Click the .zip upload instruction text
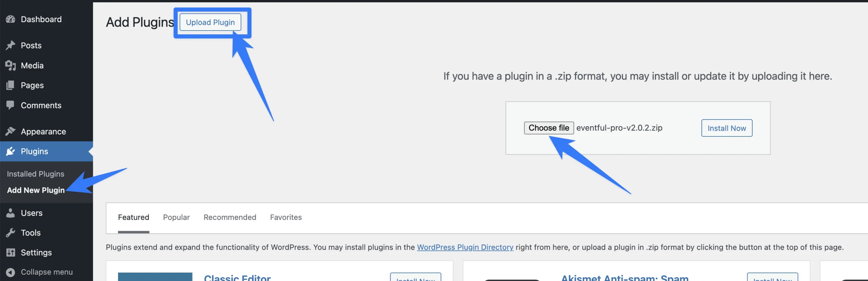The width and height of the screenshot is (868, 281). pyautogui.click(x=638, y=76)
